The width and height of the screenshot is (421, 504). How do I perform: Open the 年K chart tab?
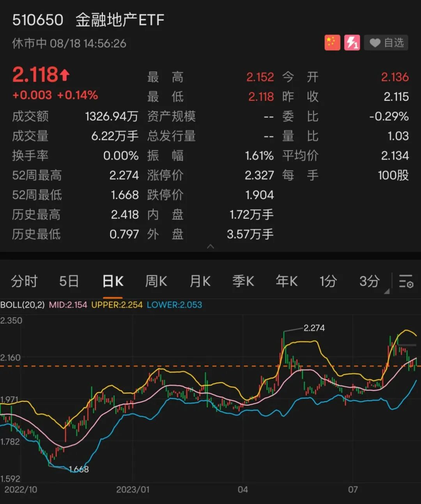[x=287, y=281]
